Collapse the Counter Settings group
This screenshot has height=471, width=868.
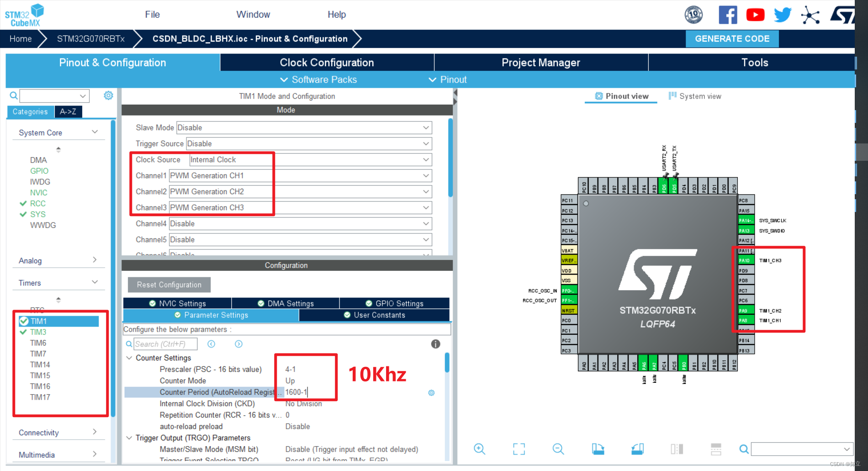(x=129, y=358)
